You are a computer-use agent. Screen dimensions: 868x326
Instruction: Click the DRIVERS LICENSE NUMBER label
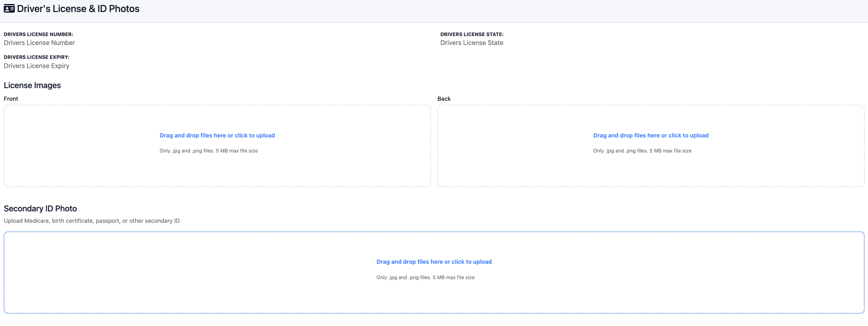coord(38,35)
